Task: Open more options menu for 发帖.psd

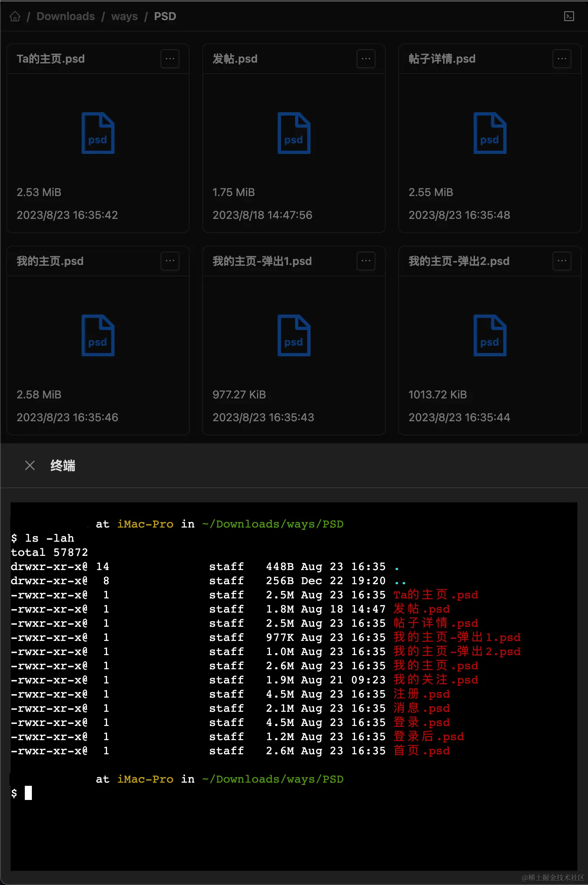Action: pos(366,59)
